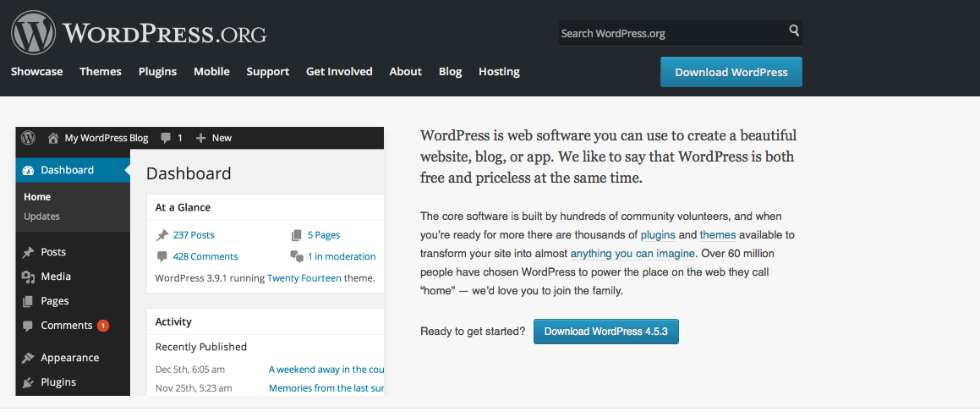Click the Appearance brush icon in the sidebar

pyautogui.click(x=28, y=359)
